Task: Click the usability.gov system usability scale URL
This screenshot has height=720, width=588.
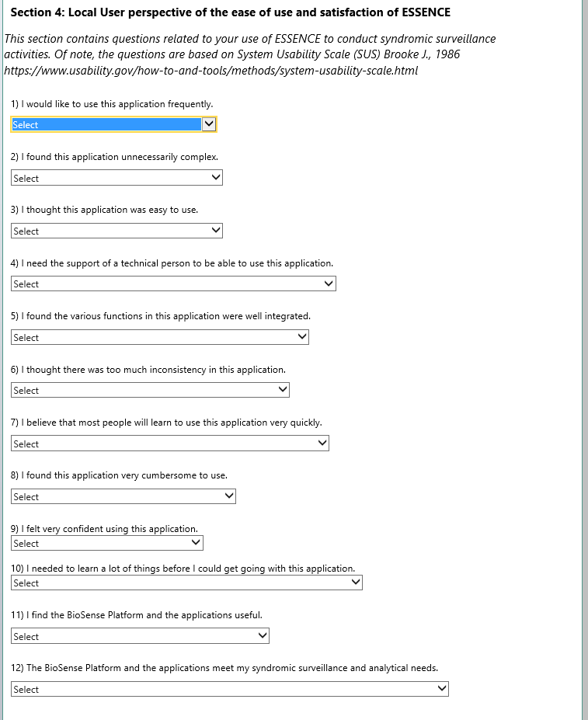Action: 211,71
